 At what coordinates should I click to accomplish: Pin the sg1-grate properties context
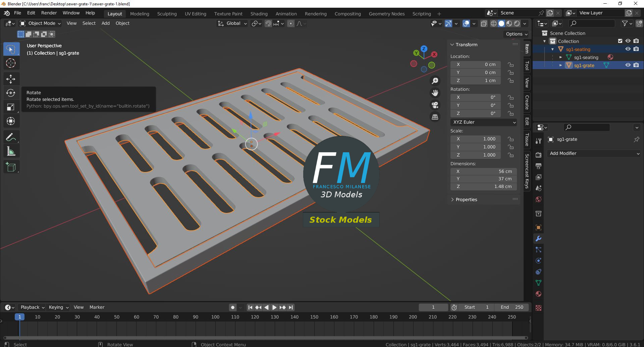(x=636, y=139)
